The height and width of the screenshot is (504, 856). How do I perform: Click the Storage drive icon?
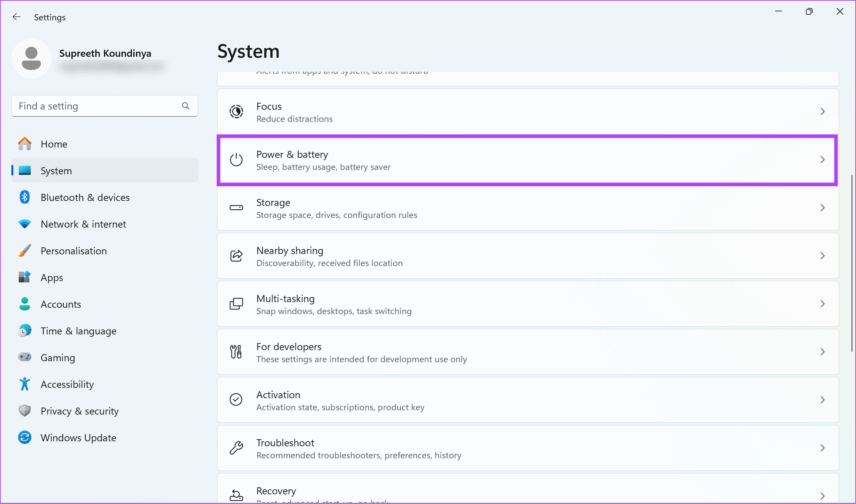pos(236,208)
